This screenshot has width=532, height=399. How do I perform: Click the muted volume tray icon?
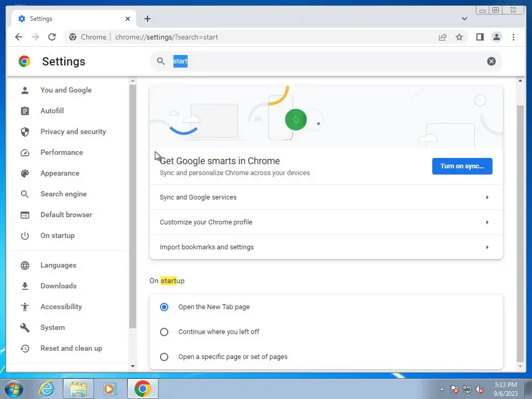[480, 389]
